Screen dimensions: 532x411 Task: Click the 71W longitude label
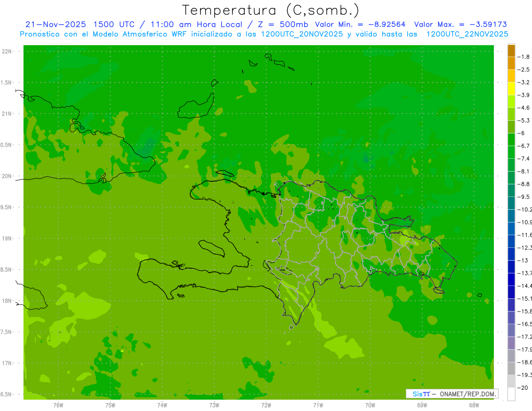318,405
